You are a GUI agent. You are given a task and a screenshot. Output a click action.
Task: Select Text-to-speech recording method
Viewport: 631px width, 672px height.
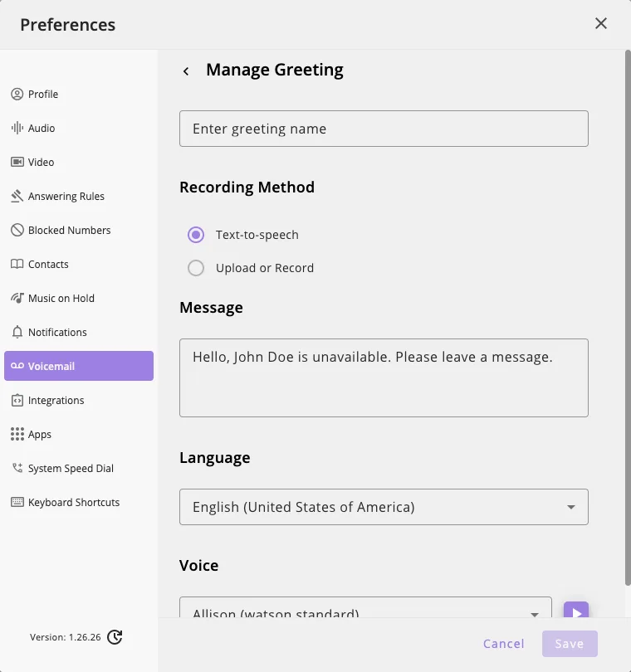(196, 235)
